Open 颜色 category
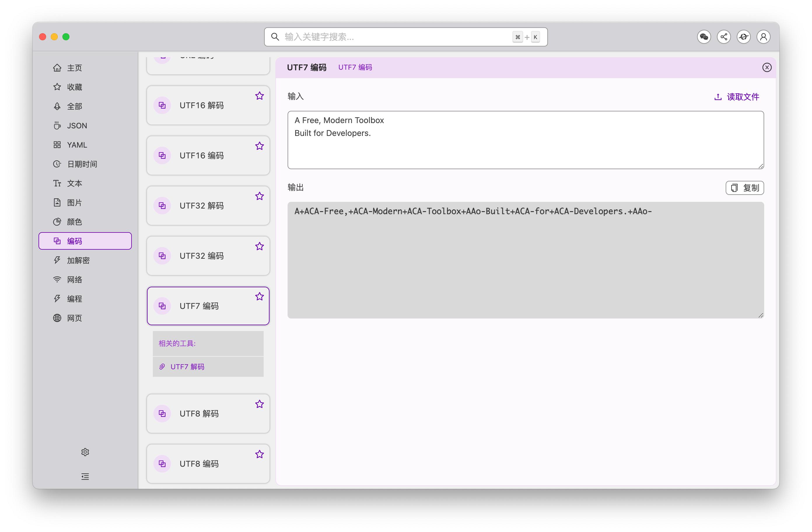 85,222
